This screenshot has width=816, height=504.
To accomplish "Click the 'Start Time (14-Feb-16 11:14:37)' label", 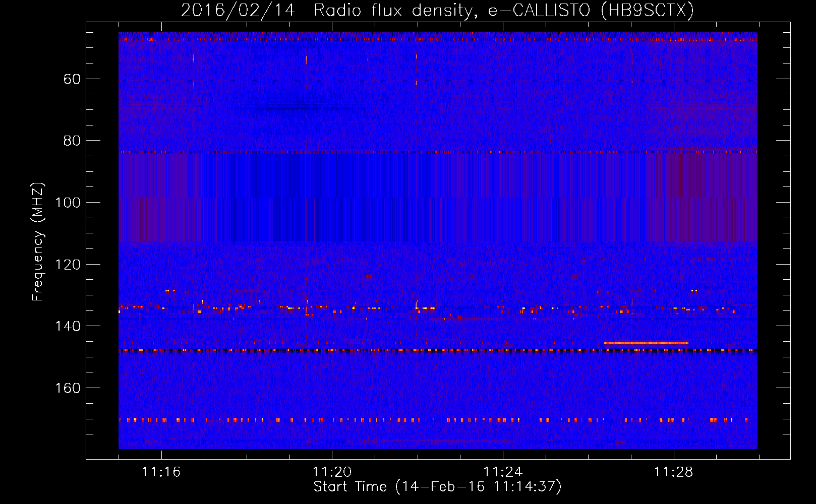I will click(437, 487).
